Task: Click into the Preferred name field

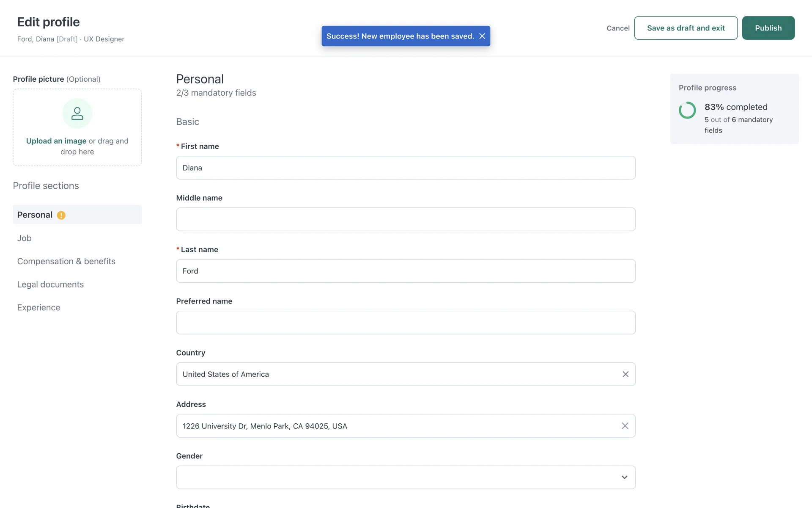Action: 406,323
